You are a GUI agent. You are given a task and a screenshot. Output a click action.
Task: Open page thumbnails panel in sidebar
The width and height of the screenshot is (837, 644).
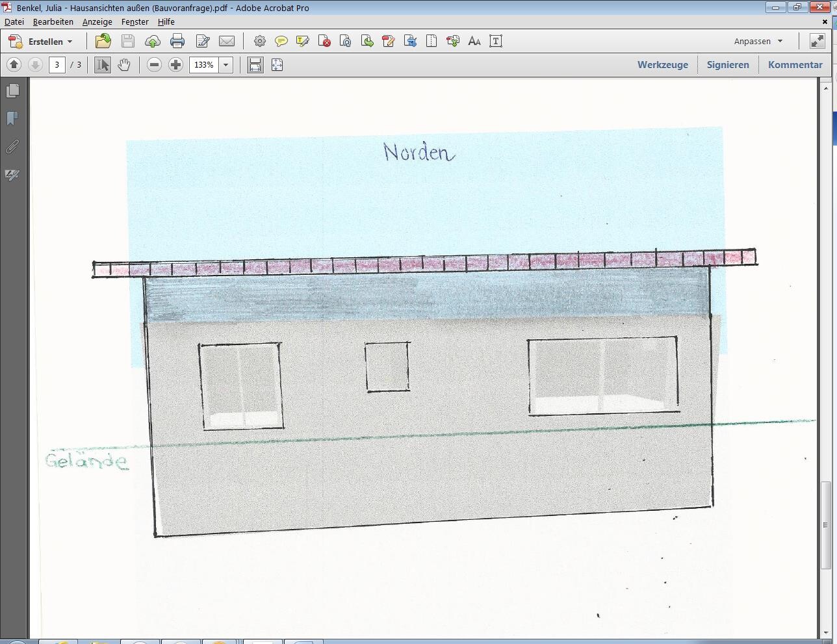click(12, 91)
